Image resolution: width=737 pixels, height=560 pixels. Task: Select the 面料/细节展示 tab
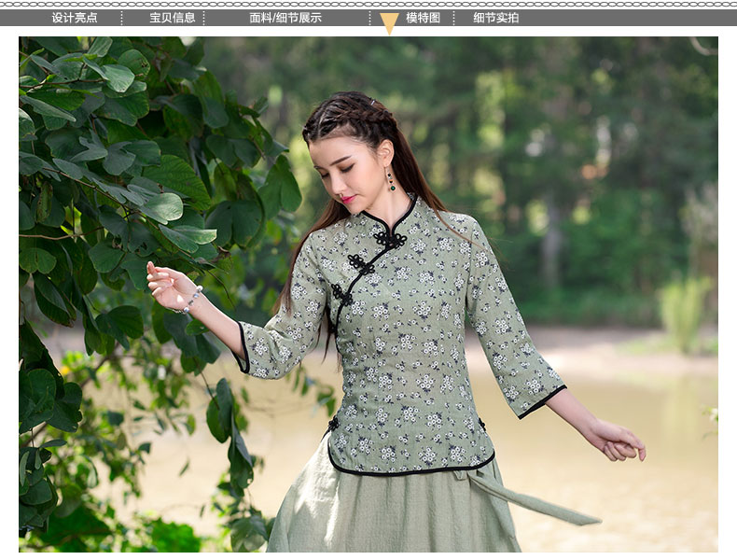click(285, 18)
